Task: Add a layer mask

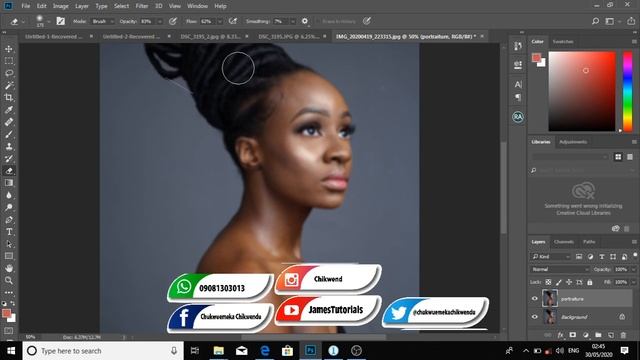Action: [573, 335]
